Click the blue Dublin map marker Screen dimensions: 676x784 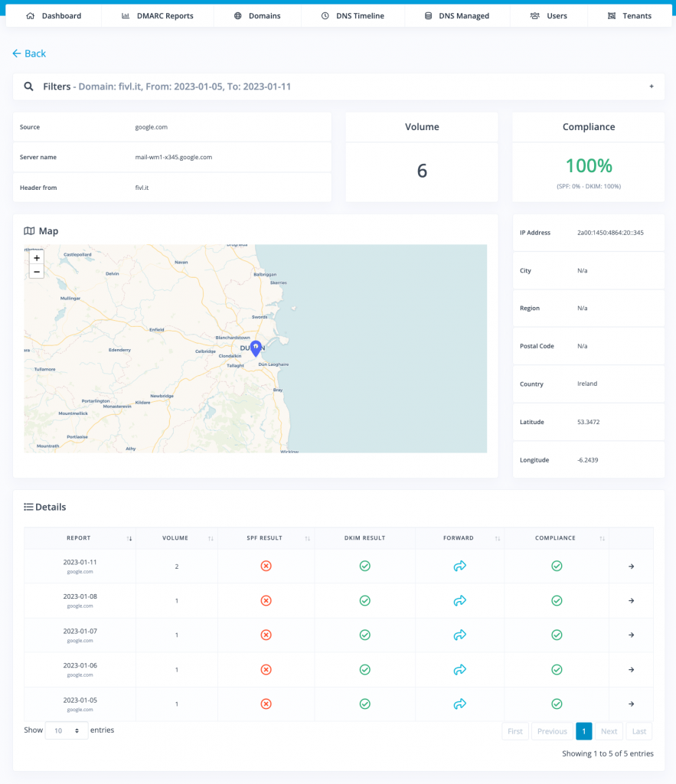pos(256,348)
